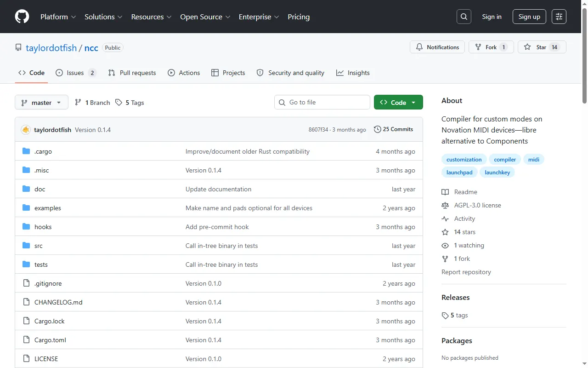Open the AGPL-3.0 license link
588x368 pixels.
coord(471,205)
